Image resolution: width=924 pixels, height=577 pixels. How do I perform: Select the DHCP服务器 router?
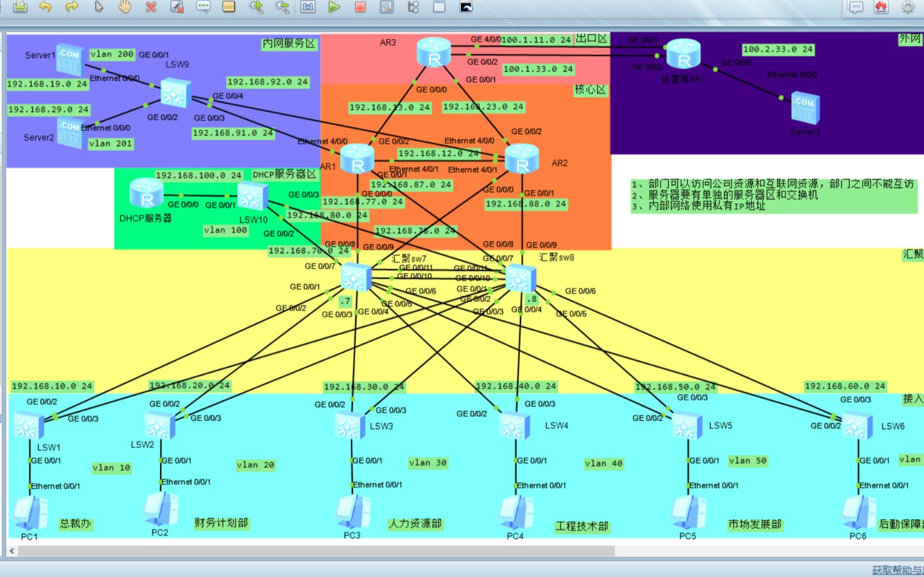click(146, 193)
